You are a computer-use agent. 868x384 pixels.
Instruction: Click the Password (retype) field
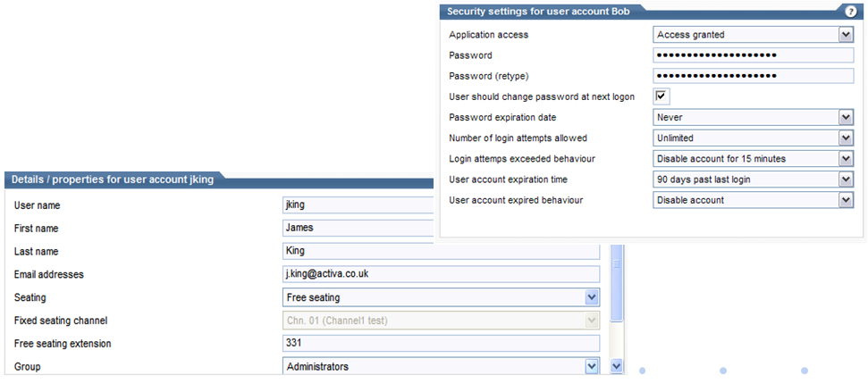(x=754, y=76)
